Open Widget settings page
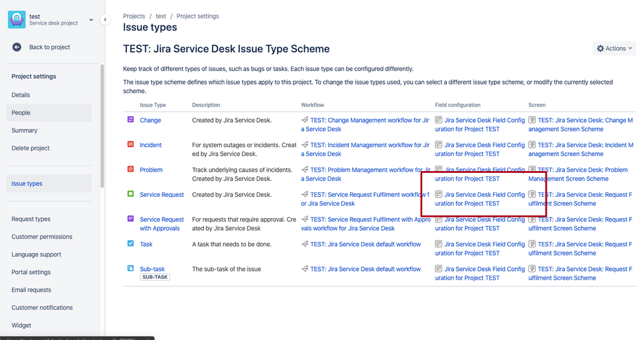This screenshot has height=340, width=644. (21, 325)
